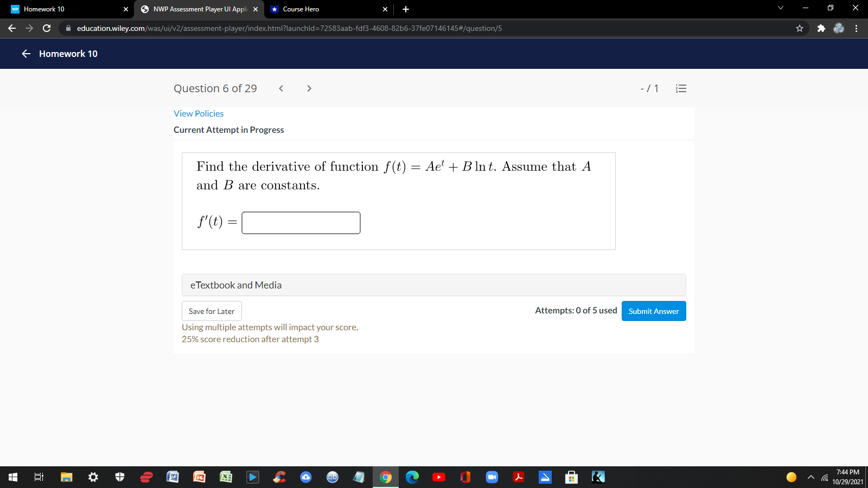Click the tab search chevron in the title bar
868x488 pixels.
point(780,8)
